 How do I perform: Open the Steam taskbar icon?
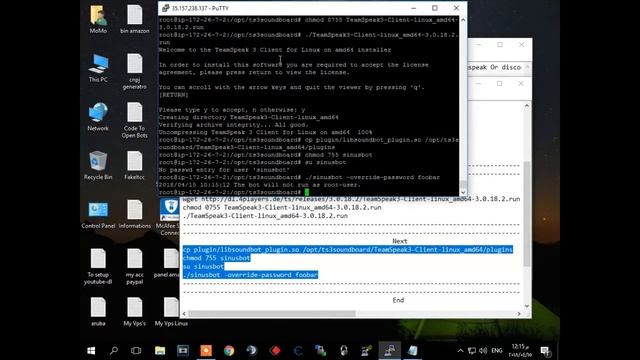pyautogui.click(x=252, y=351)
